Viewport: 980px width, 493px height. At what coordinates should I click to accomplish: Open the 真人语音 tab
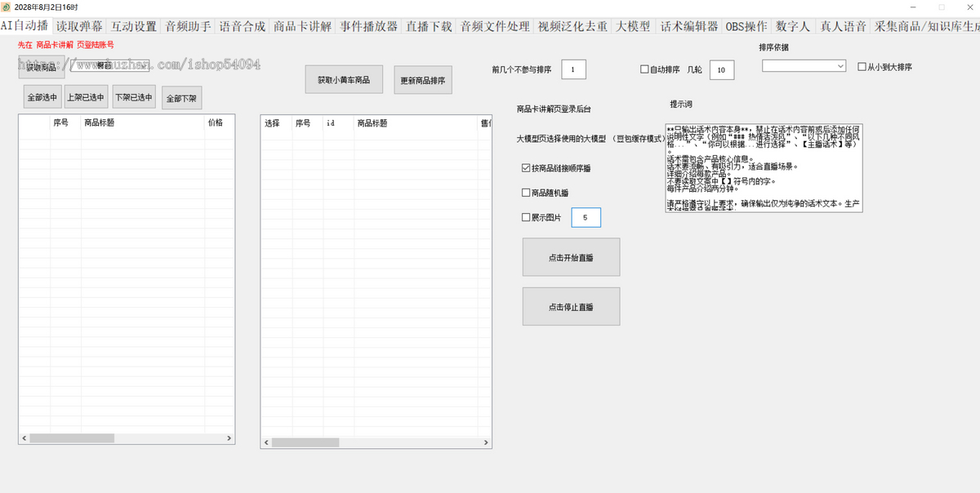(x=843, y=26)
